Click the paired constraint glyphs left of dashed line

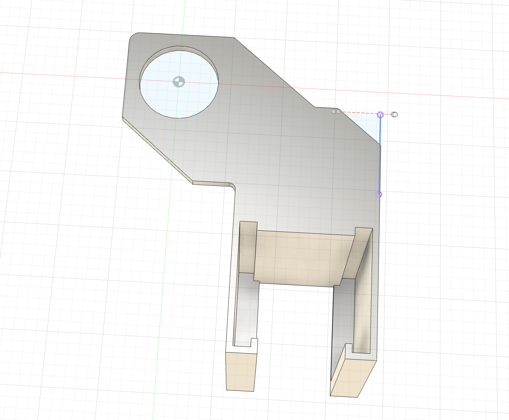(x=336, y=111)
